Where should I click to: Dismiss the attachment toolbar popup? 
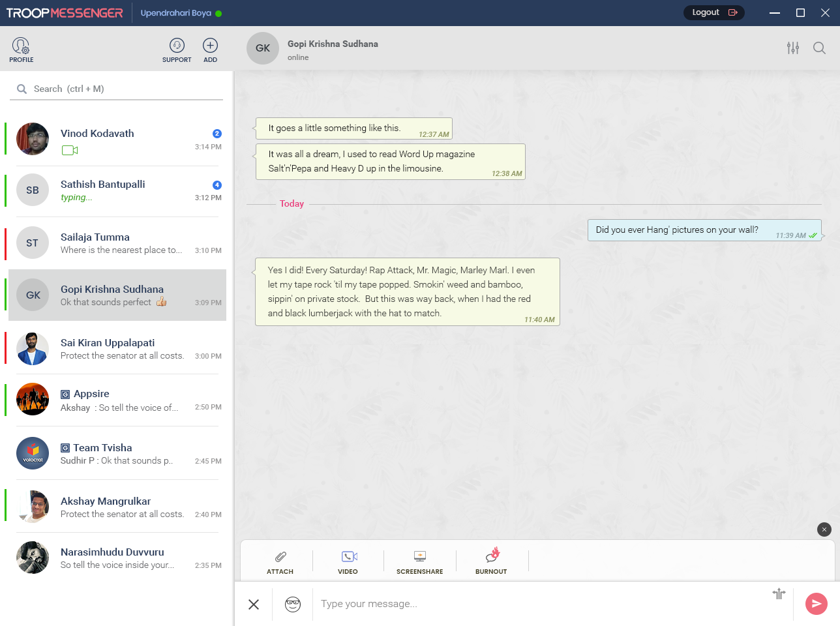coord(824,529)
